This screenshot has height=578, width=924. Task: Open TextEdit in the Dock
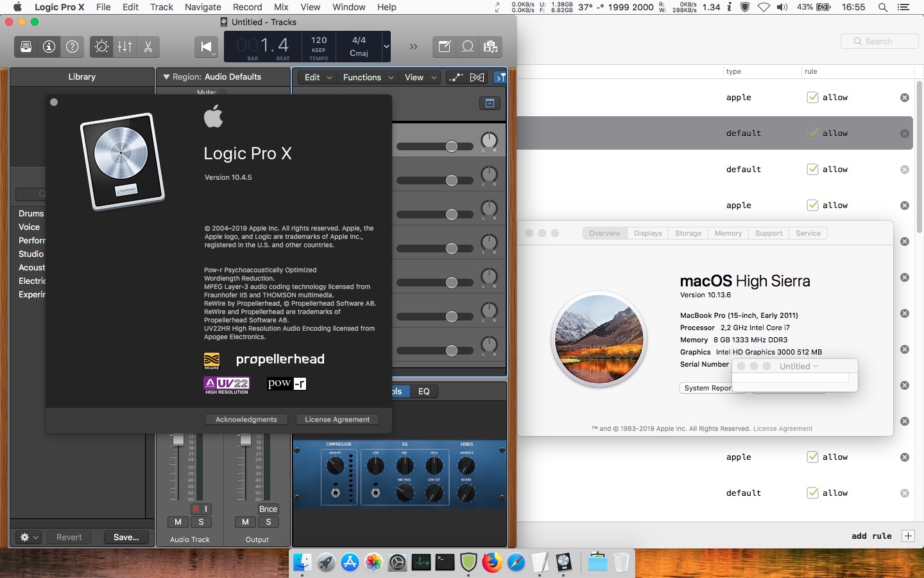point(540,563)
